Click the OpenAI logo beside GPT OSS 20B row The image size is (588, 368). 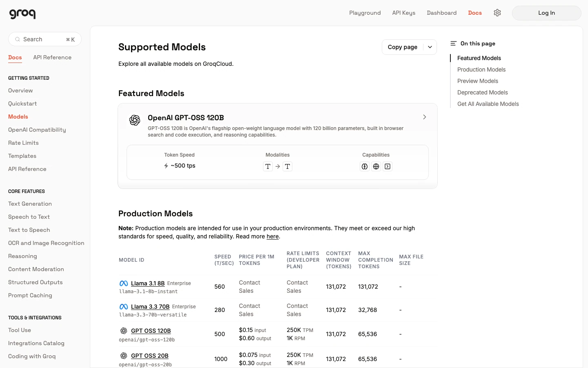[x=124, y=356]
